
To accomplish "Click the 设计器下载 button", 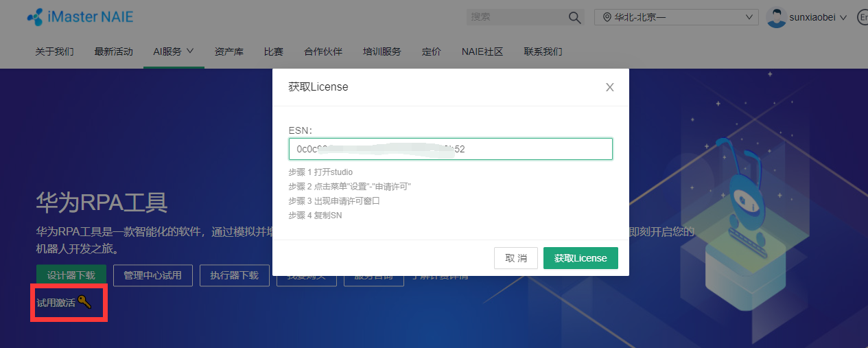I will click(x=71, y=275).
